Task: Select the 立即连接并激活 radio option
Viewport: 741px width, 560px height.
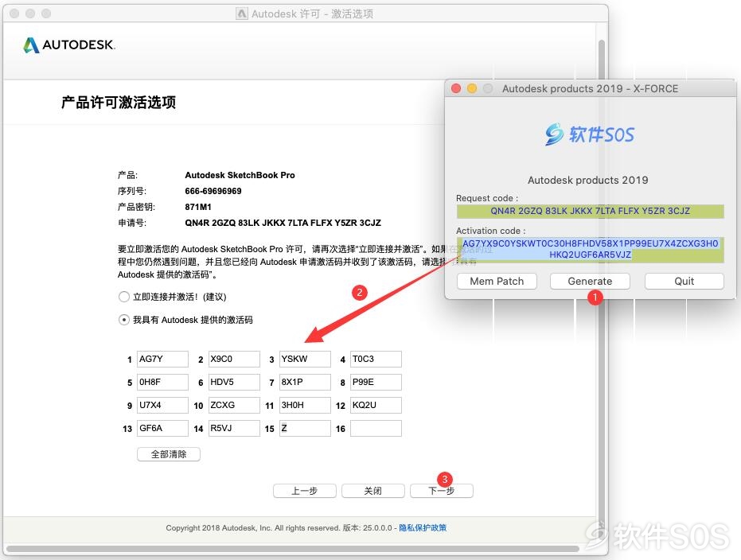Action: click(124, 297)
